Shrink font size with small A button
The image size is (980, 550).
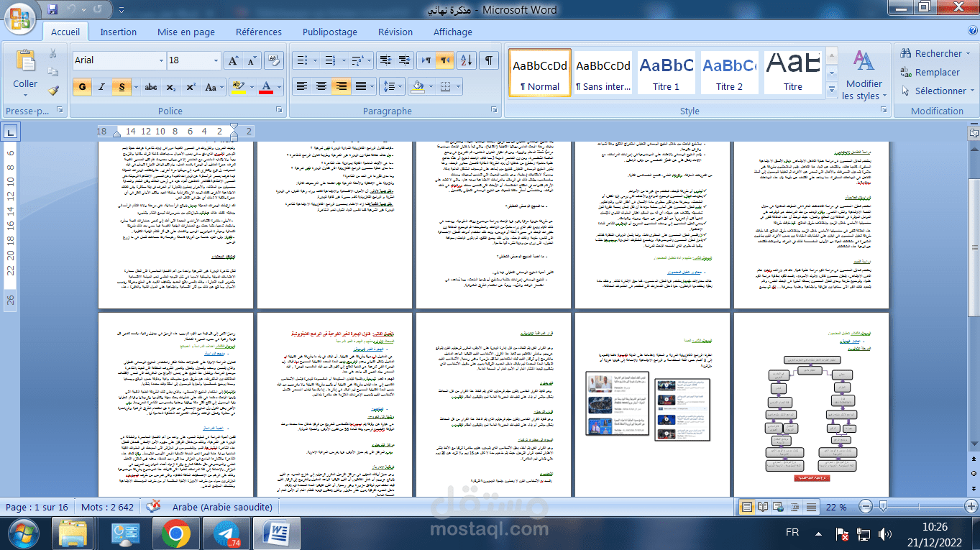252,60
